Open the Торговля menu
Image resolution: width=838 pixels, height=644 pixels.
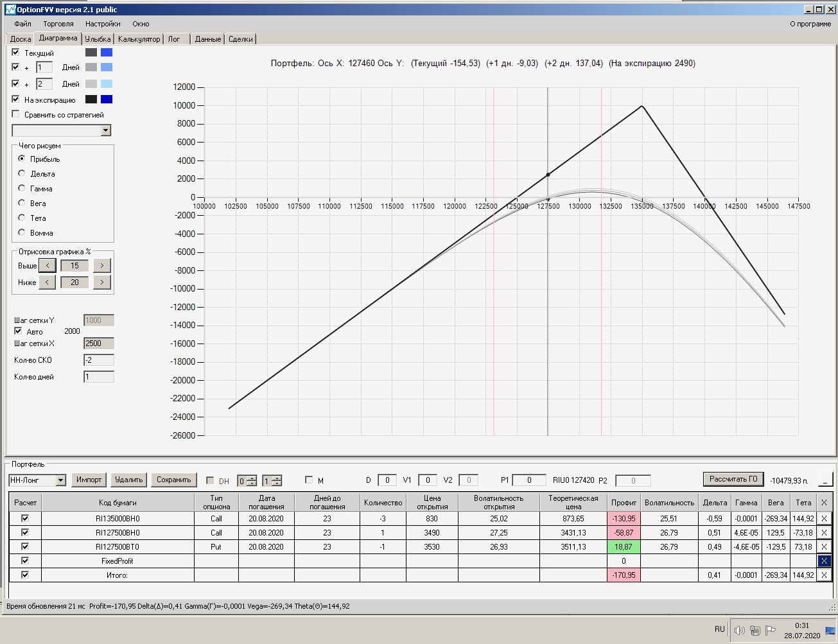(x=58, y=24)
